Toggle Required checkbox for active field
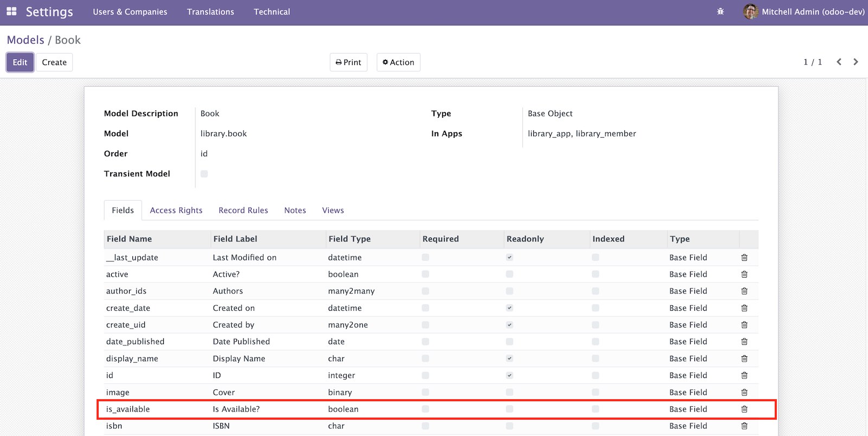This screenshot has width=868, height=436. coord(425,274)
